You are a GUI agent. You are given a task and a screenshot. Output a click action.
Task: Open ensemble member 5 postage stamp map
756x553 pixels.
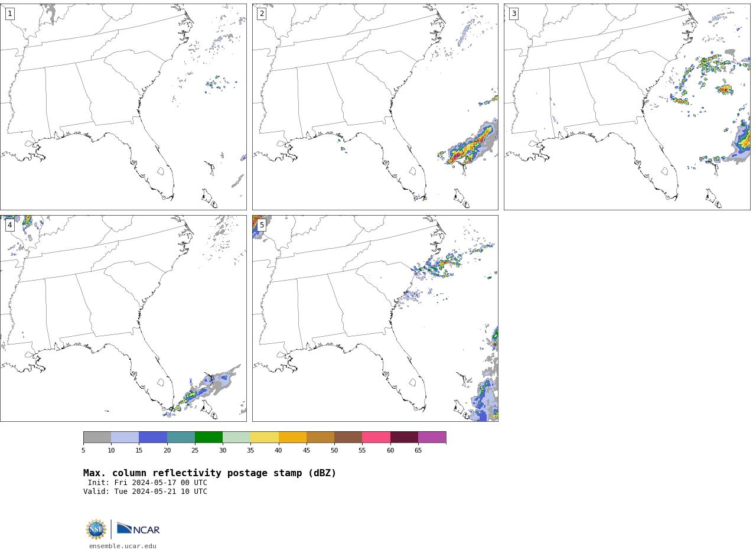coord(375,318)
